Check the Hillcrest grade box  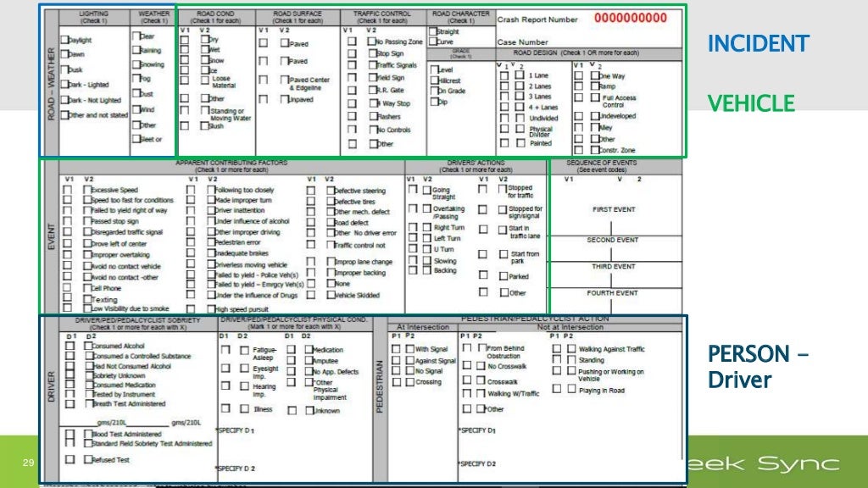coord(435,80)
